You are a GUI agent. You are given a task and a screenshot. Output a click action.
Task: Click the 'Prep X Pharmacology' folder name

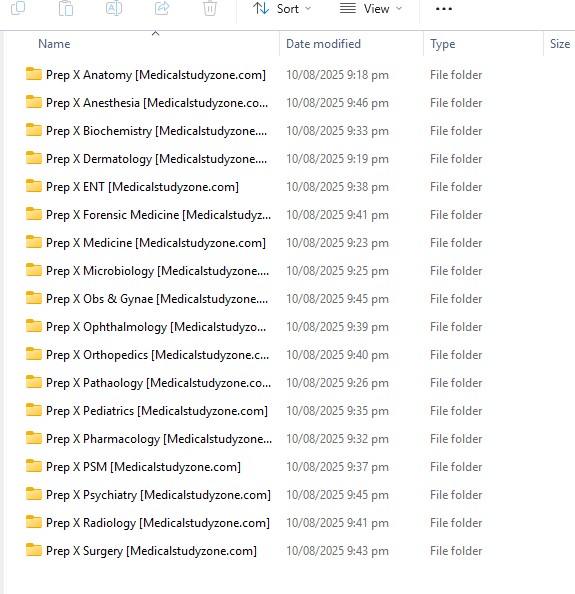[x=159, y=439]
